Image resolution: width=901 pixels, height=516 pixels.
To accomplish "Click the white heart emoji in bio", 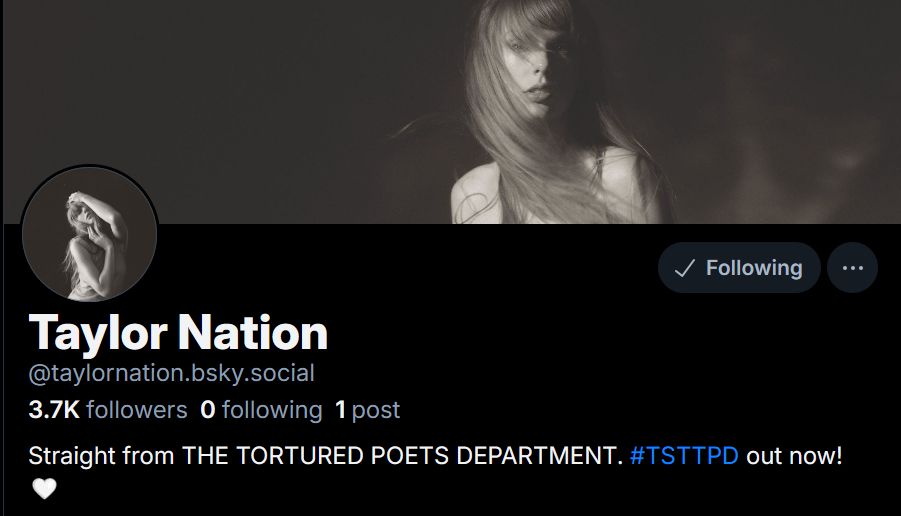I will [x=44, y=489].
